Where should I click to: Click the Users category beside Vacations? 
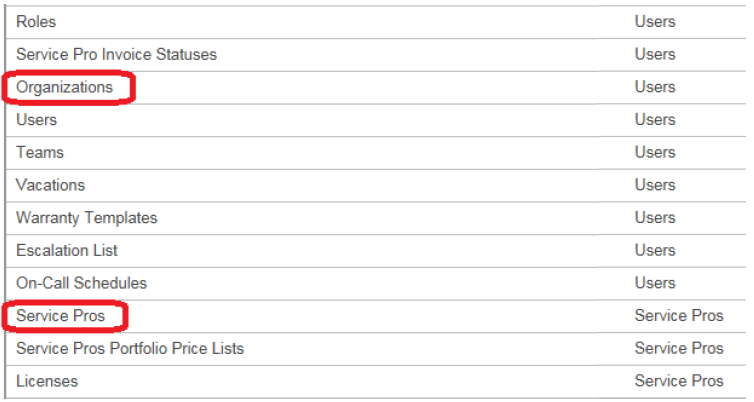pyautogui.click(x=654, y=185)
